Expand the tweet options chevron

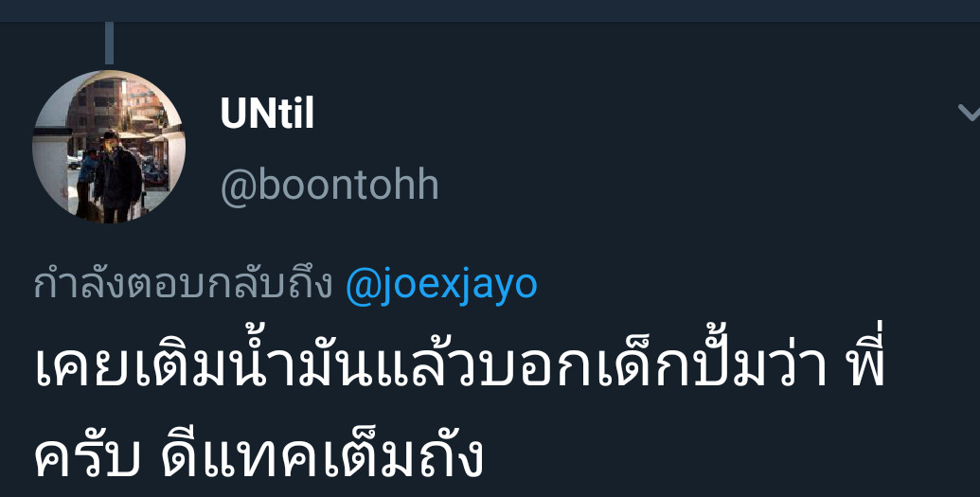[969, 114]
